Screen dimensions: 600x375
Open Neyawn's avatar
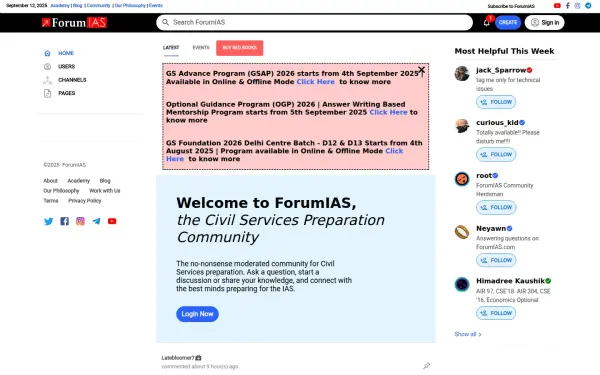462,232
